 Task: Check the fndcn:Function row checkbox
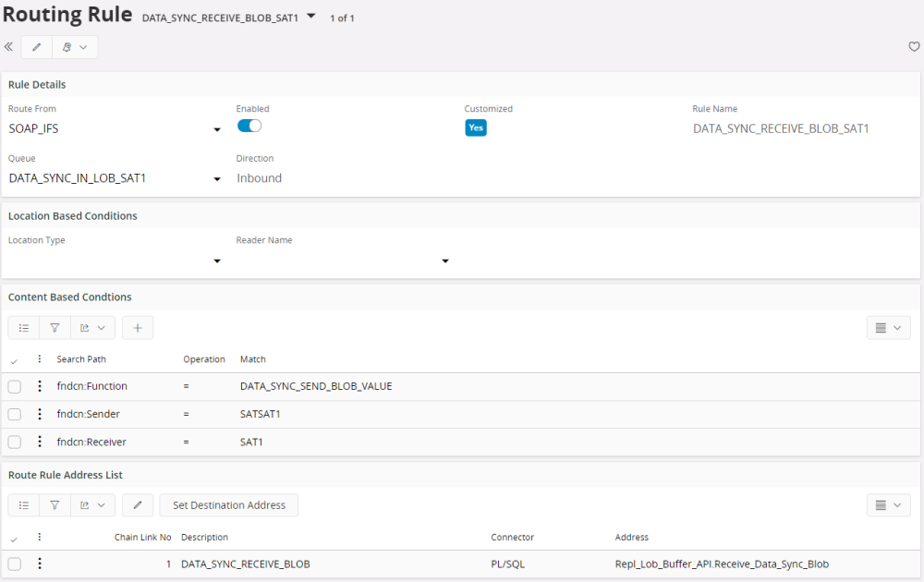(x=15, y=386)
